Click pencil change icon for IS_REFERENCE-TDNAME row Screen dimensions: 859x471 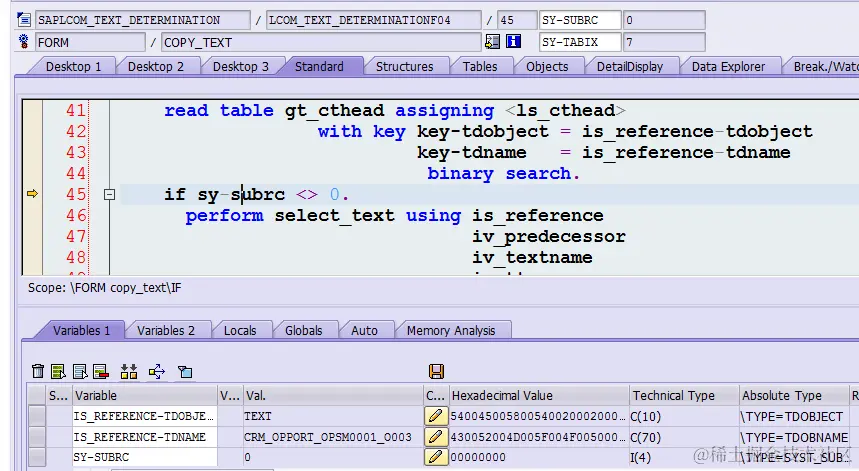coord(436,437)
